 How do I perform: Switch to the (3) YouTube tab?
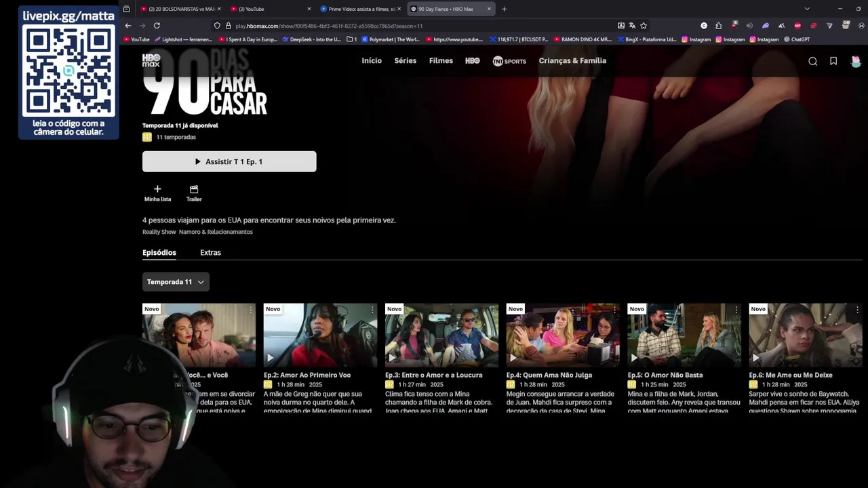click(269, 9)
